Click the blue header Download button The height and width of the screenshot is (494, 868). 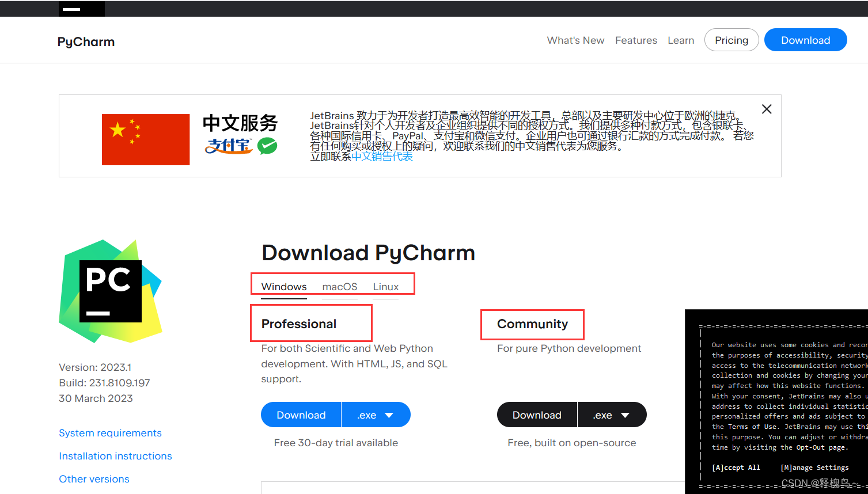coord(805,40)
